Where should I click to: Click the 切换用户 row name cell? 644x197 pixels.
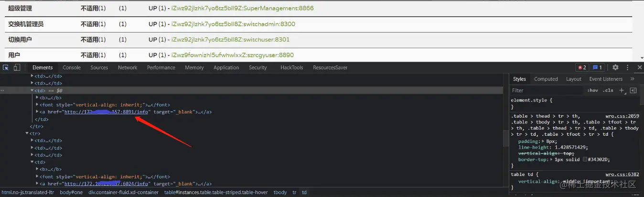[21, 39]
